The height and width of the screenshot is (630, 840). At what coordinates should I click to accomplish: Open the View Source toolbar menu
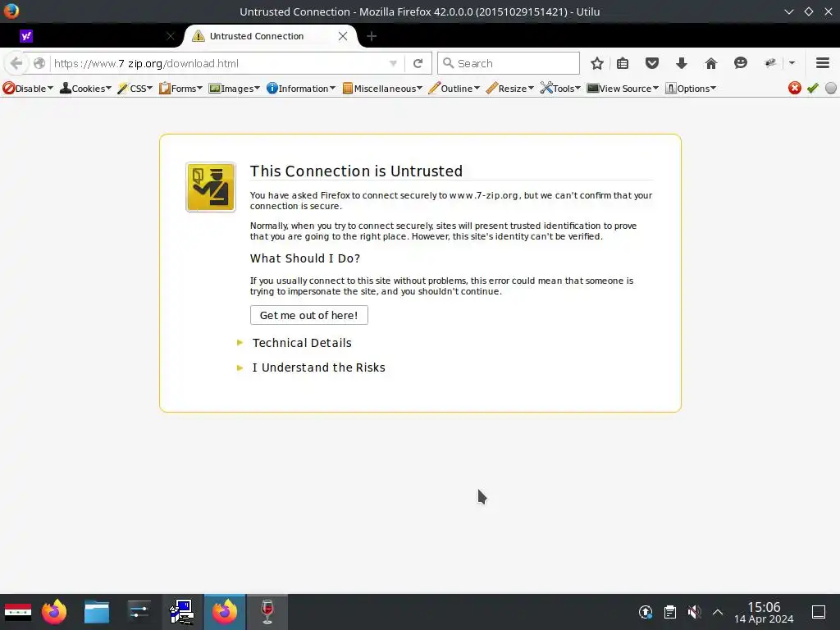pos(623,89)
